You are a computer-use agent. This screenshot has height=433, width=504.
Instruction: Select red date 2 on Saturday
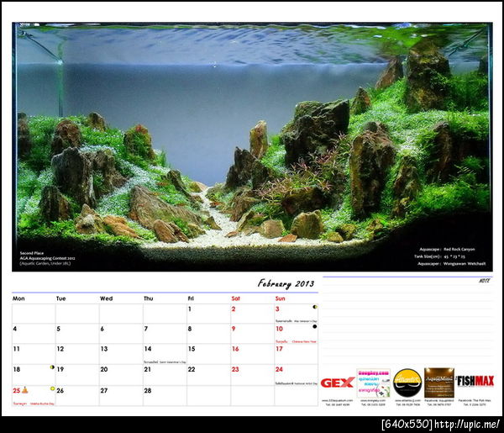(x=234, y=309)
